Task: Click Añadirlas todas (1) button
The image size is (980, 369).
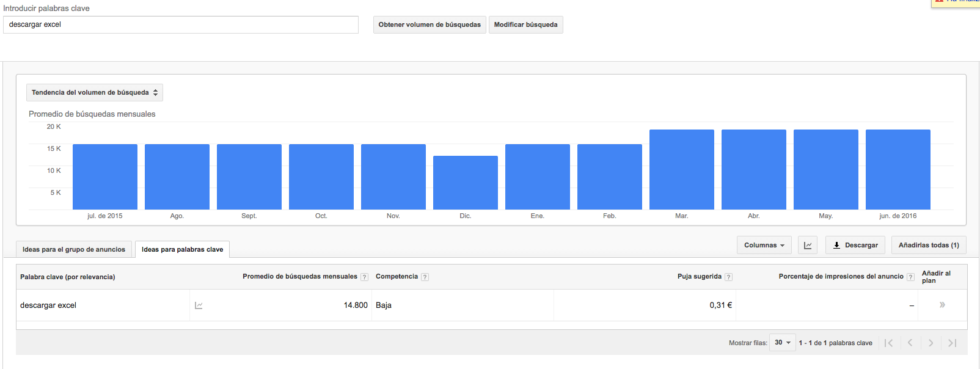Action: click(x=929, y=245)
